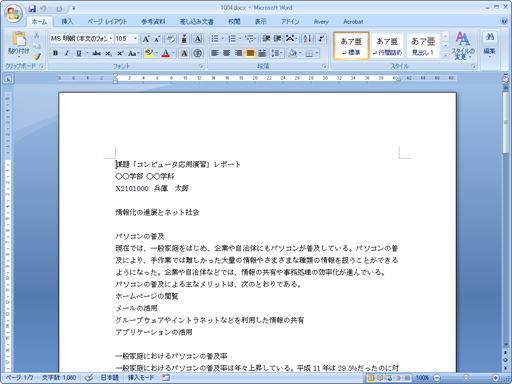The height and width of the screenshot is (384, 512).
Task: Switch to 差し込み文書 (Mailings) tab
Action: (x=197, y=22)
